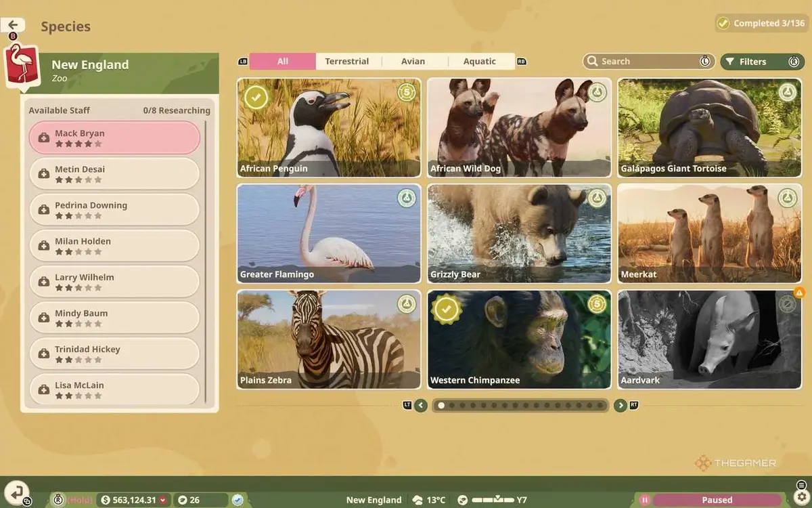Switch to the Terrestrial tab
This screenshot has height=508, width=812.
[x=347, y=61]
